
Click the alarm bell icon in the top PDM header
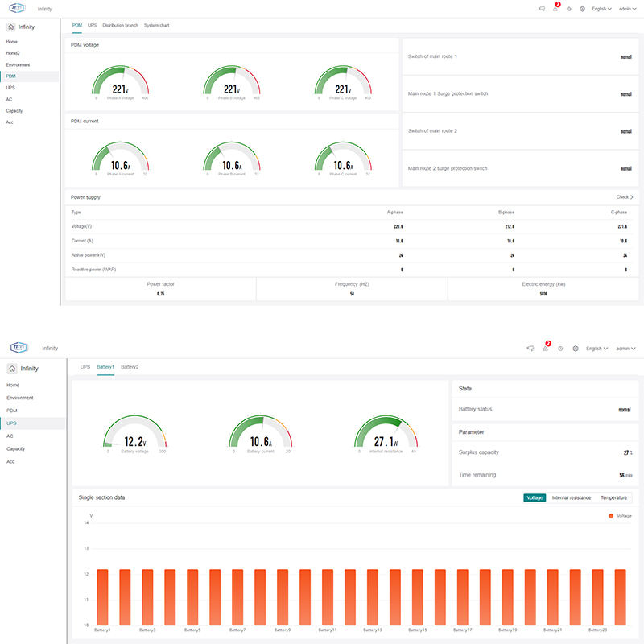pos(555,9)
